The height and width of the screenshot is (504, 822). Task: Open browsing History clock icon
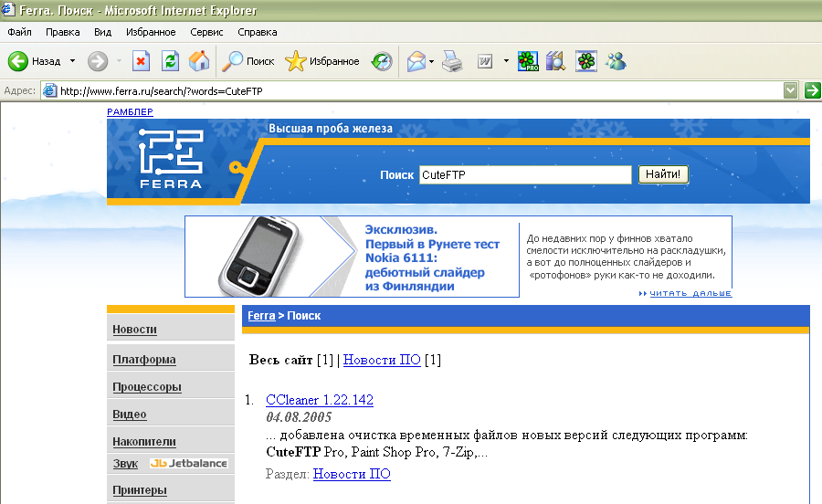pyautogui.click(x=382, y=61)
